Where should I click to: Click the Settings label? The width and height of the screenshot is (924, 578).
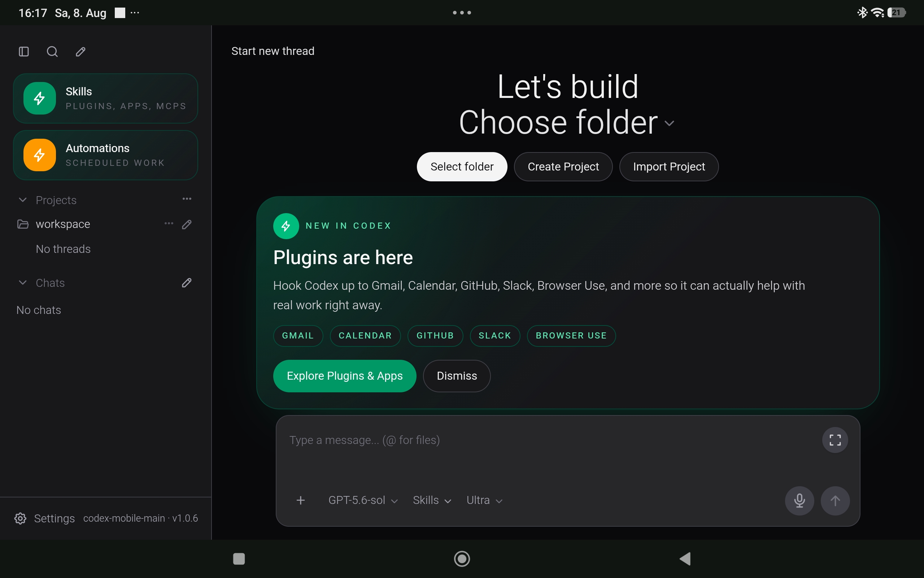coord(54,518)
